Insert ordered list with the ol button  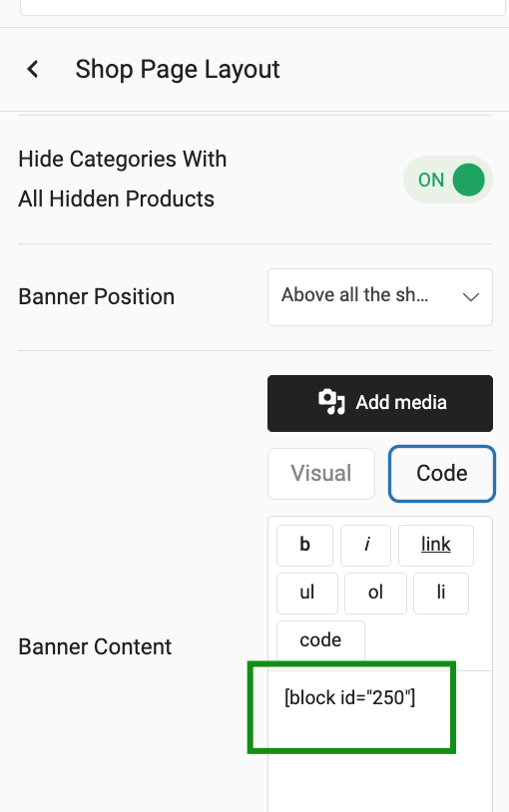point(376,593)
